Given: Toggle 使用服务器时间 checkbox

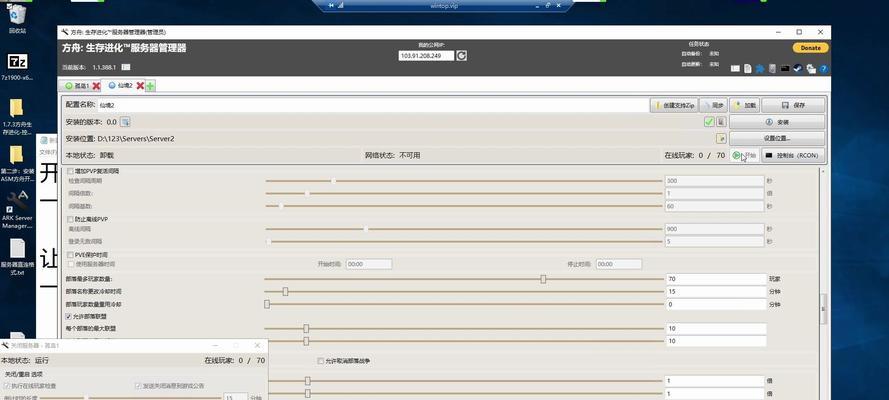Looking at the screenshot, I should [x=70, y=264].
